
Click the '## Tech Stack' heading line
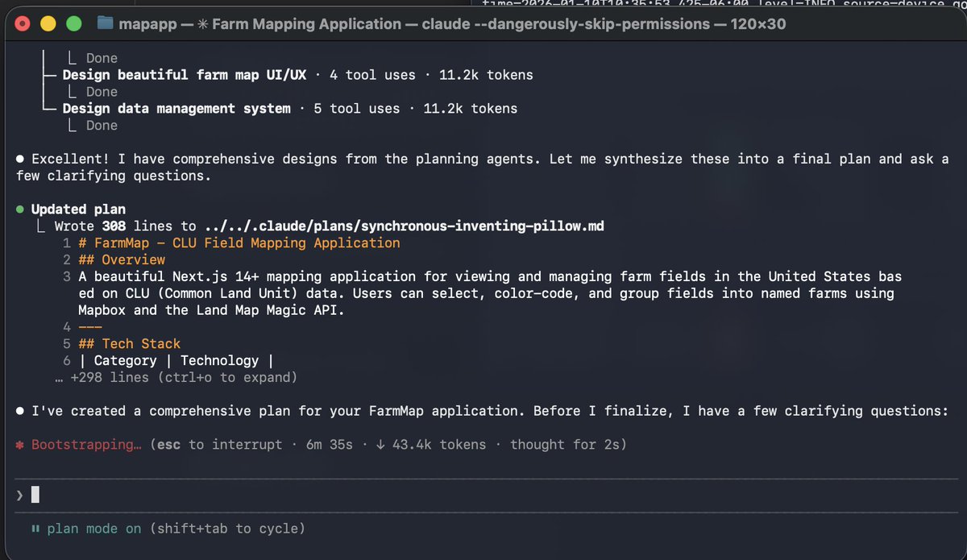pos(130,343)
